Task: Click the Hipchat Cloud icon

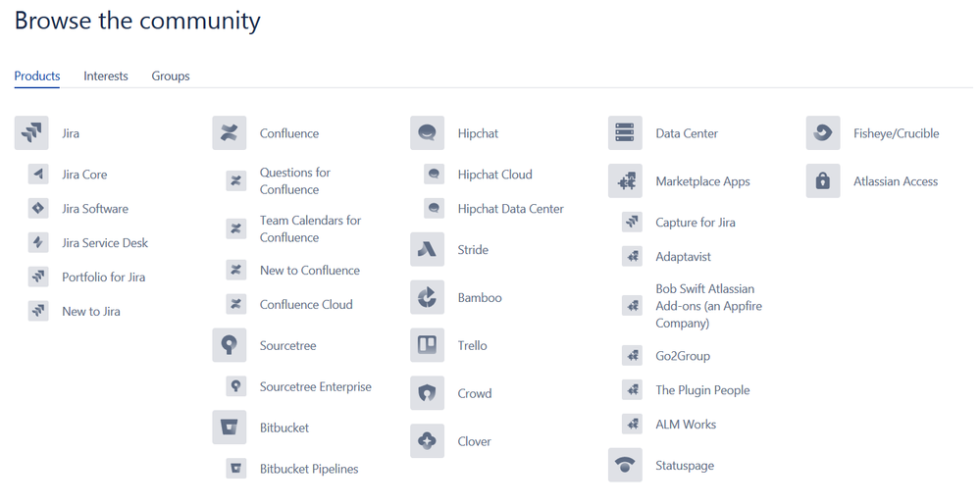Action: click(x=435, y=175)
